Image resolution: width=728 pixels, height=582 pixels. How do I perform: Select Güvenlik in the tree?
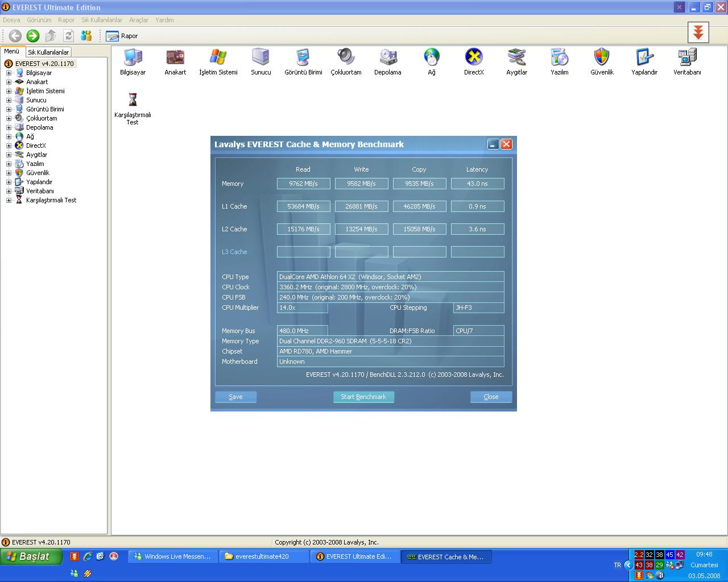38,173
